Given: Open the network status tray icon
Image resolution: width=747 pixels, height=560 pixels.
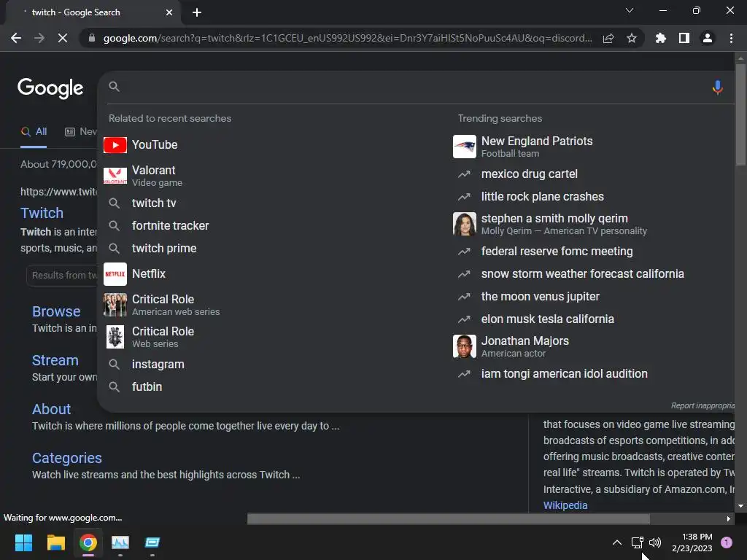Looking at the screenshot, I should [637, 542].
